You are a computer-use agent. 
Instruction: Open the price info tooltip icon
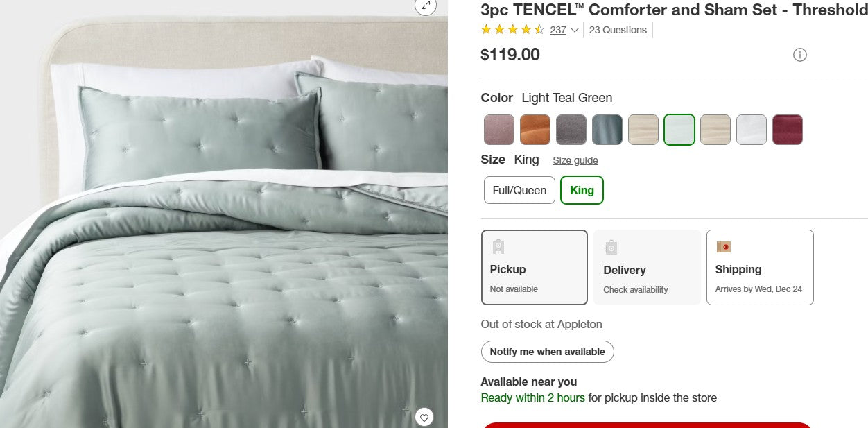[x=800, y=55]
